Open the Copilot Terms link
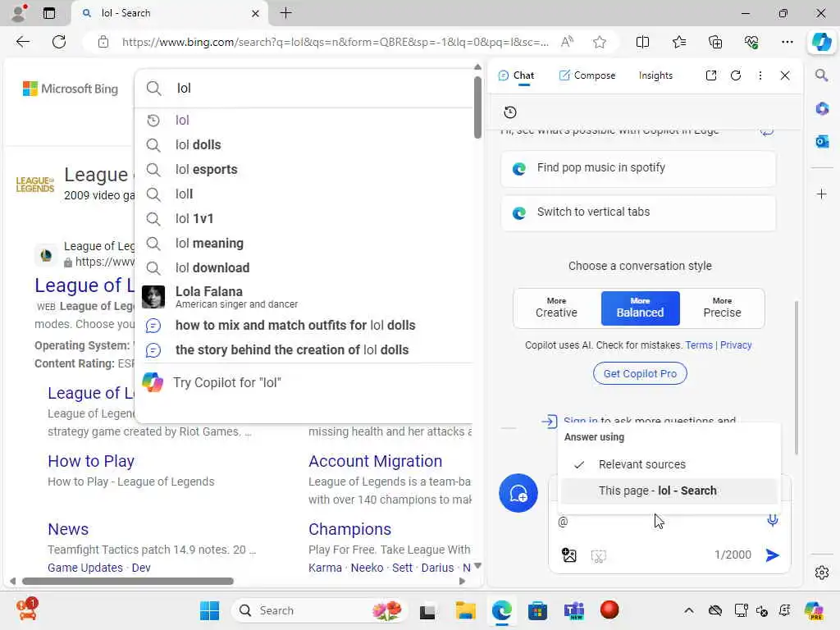The height and width of the screenshot is (630, 840). (699, 345)
